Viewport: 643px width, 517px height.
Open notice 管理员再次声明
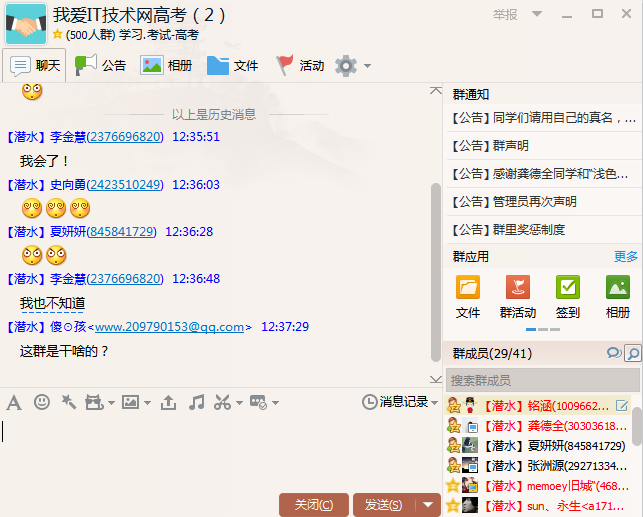click(x=543, y=202)
